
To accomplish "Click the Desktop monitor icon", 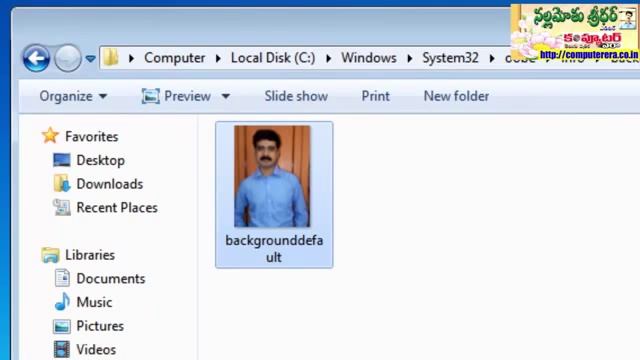I will (x=62, y=160).
